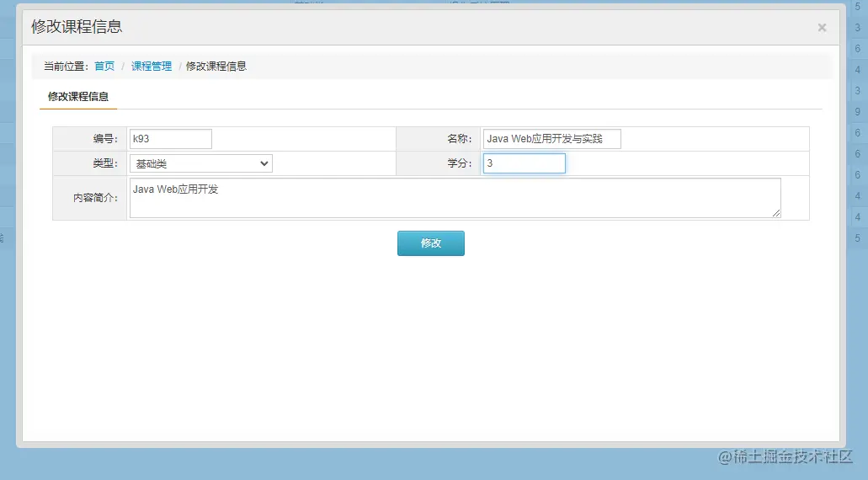Focus the 编号 input field containing k93
Screen dimensions: 868x480
click(x=171, y=139)
